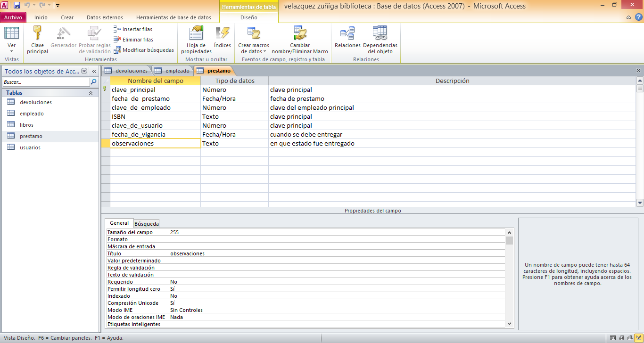Click data type Texto for ISBN row
This screenshot has height=343, width=644.
[234, 116]
